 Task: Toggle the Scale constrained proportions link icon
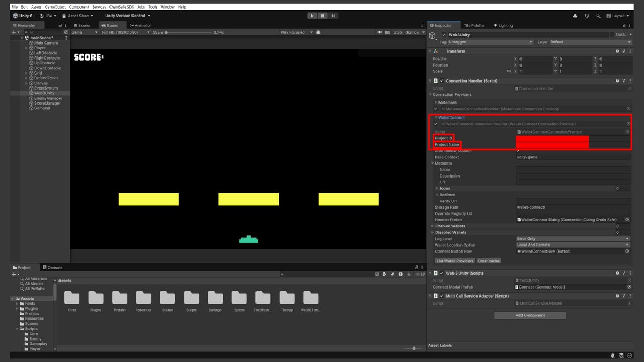click(509, 71)
